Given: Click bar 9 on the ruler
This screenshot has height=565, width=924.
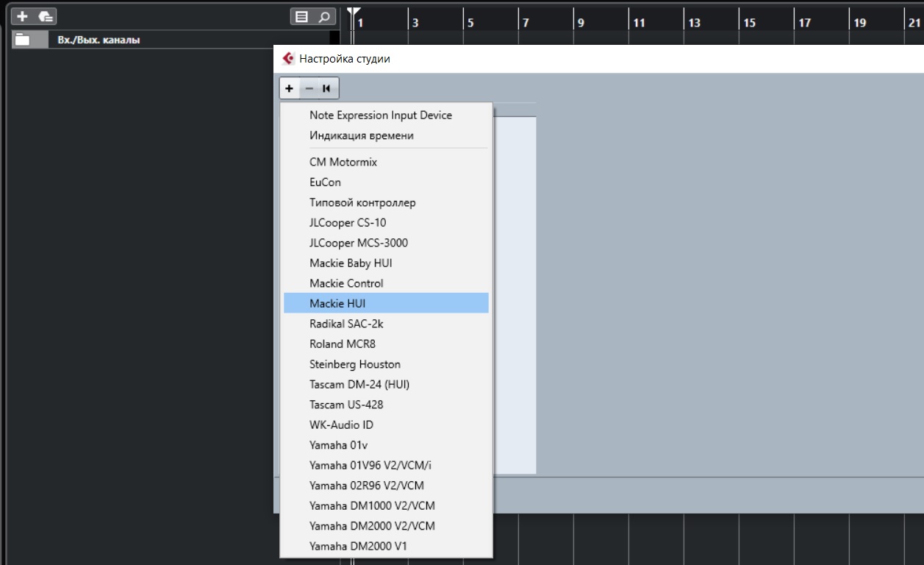Looking at the screenshot, I should tap(581, 23).
